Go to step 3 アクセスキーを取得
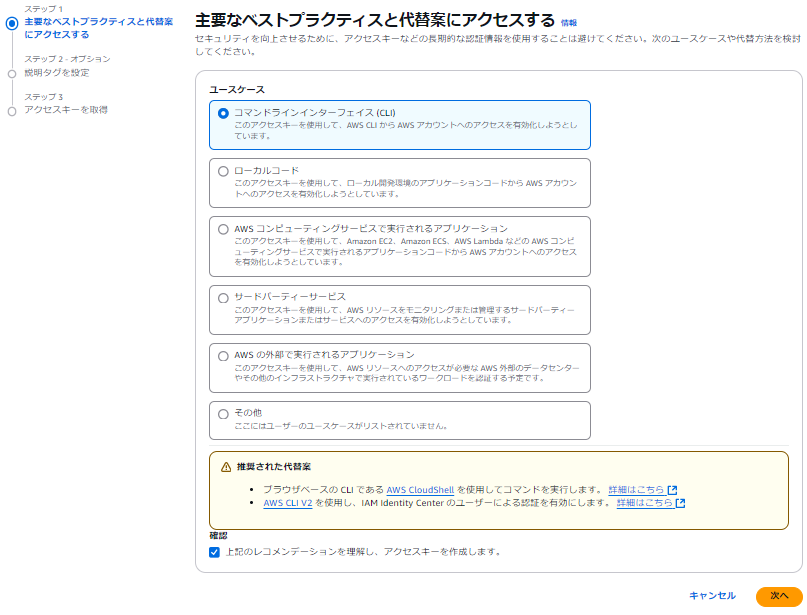 coord(66,110)
